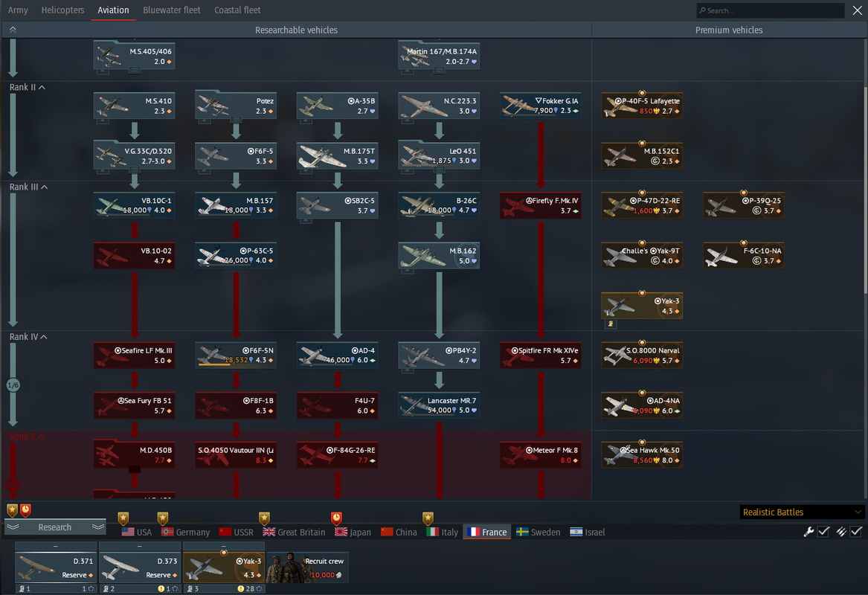Image resolution: width=868 pixels, height=595 pixels.
Task: Select the P-47D-22-RE premium card
Action: click(642, 205)
